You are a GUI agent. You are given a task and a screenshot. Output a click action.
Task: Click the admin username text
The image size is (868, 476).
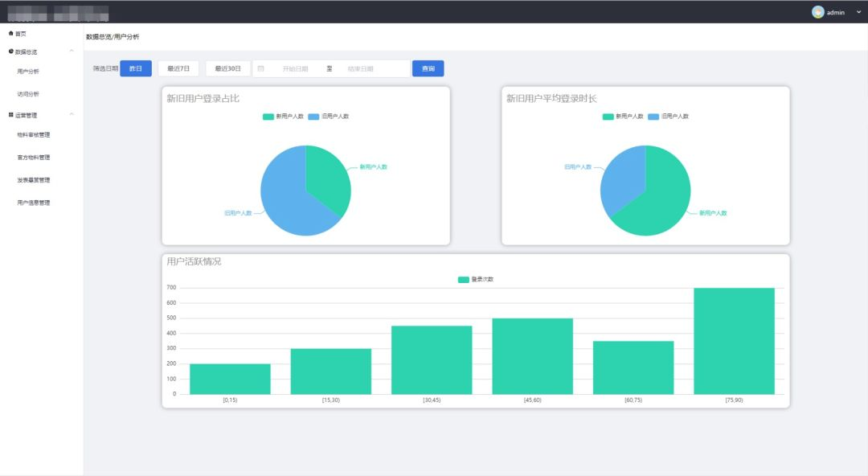click(836, 12)
